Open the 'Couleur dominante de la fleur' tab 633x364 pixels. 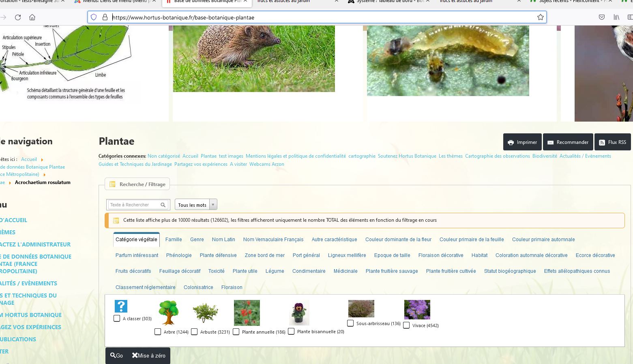(398, 239)
